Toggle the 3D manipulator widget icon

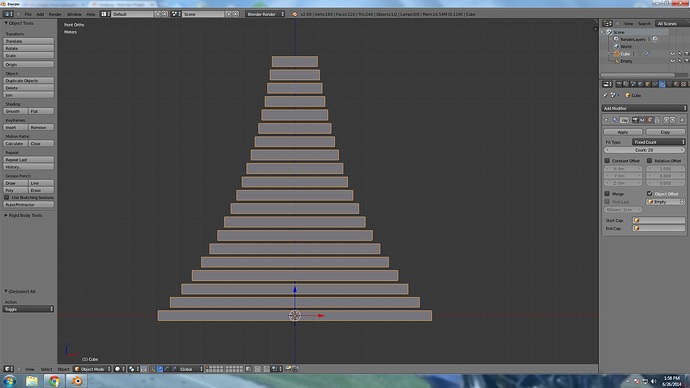152,369
